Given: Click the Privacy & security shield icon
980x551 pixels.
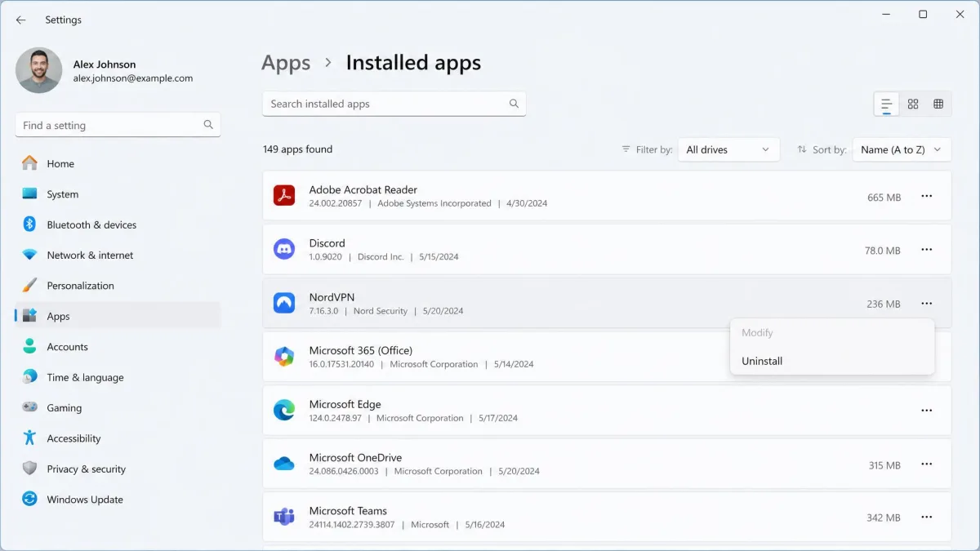Looking at the screenshot, I should (x=29, y=469).
